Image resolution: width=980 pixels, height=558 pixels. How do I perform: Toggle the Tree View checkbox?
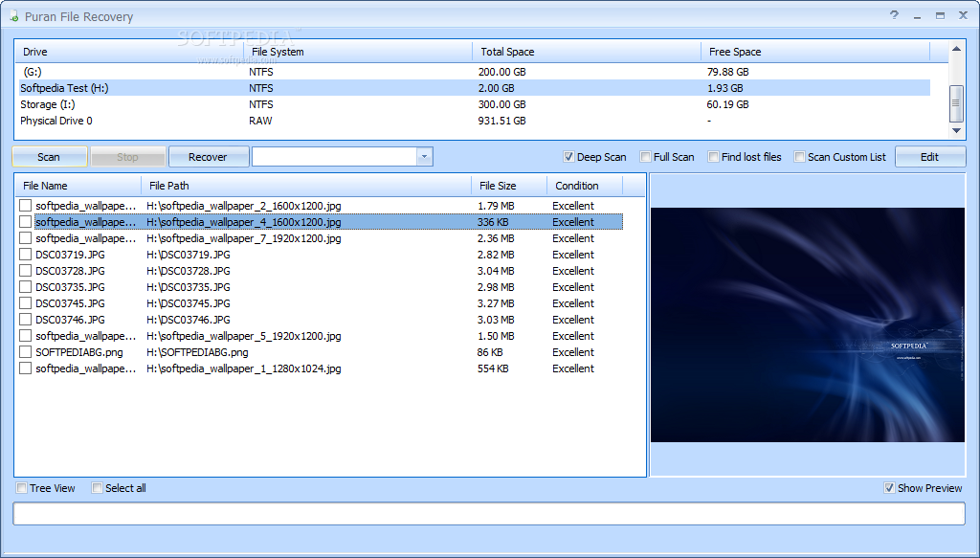click(x=22, y=488)
